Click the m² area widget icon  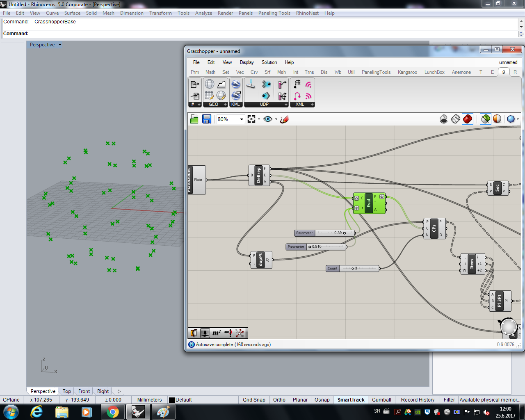click(216, 333)
